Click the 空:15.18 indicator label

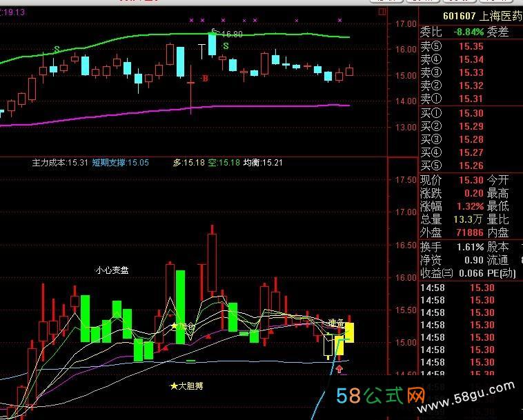tap(224, 163)
